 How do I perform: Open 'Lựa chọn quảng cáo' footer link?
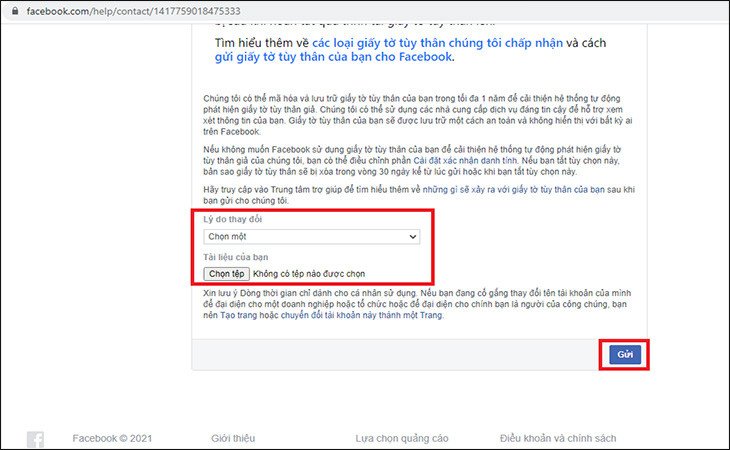click(x=401, y=438)
